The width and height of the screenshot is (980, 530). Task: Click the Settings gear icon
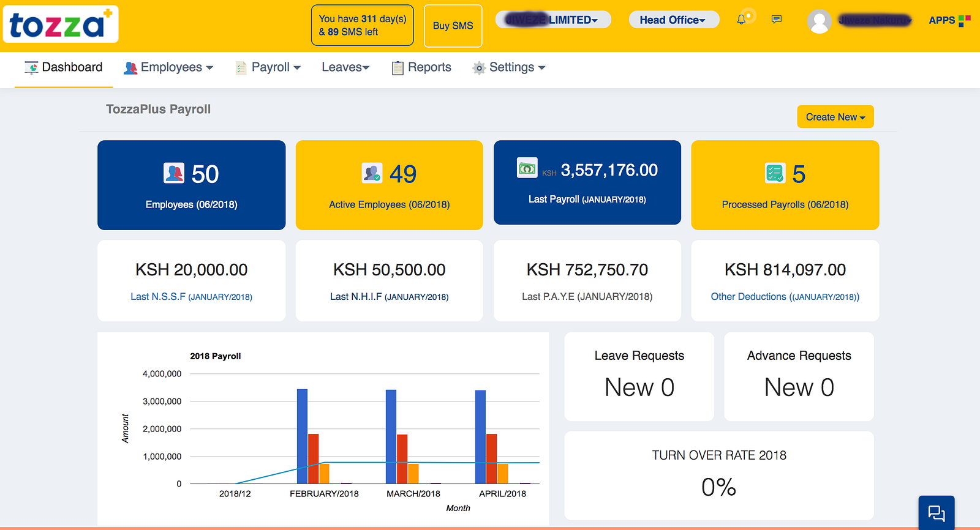(479, 68)
